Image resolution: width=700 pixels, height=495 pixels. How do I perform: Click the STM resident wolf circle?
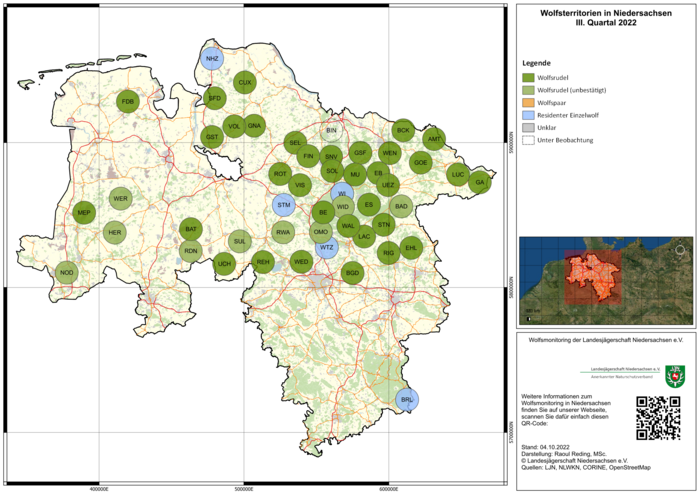[284, 205]
